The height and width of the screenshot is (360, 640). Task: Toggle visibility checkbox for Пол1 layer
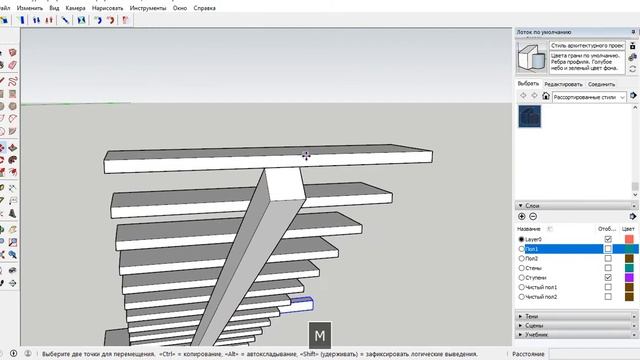[x=608, y=249]
